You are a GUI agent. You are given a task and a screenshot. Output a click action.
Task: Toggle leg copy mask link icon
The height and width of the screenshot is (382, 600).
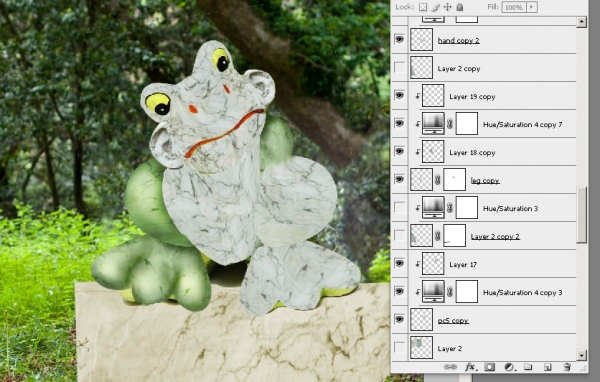pyautogui.click(x=438, y=179)
